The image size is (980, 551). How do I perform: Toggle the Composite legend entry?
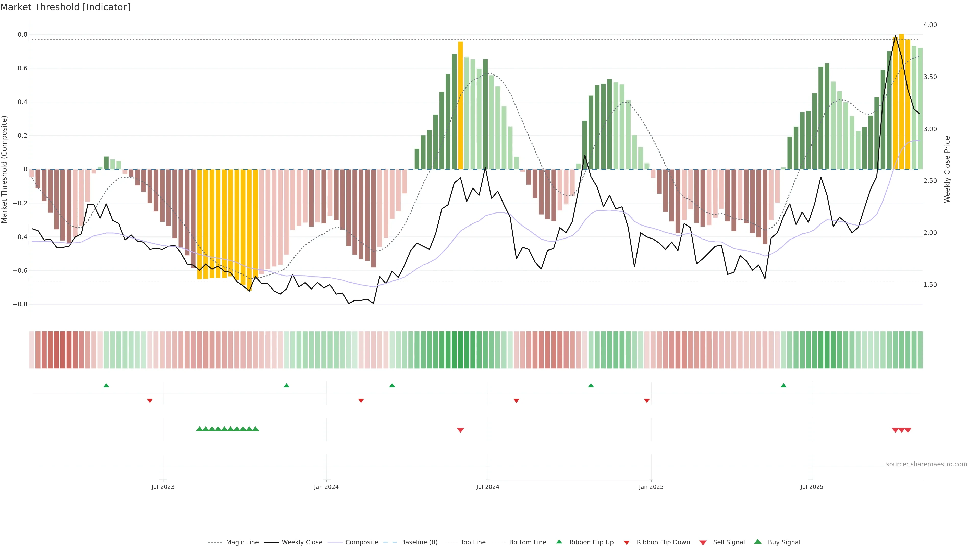pyautogui.click(x=361, y=542)
